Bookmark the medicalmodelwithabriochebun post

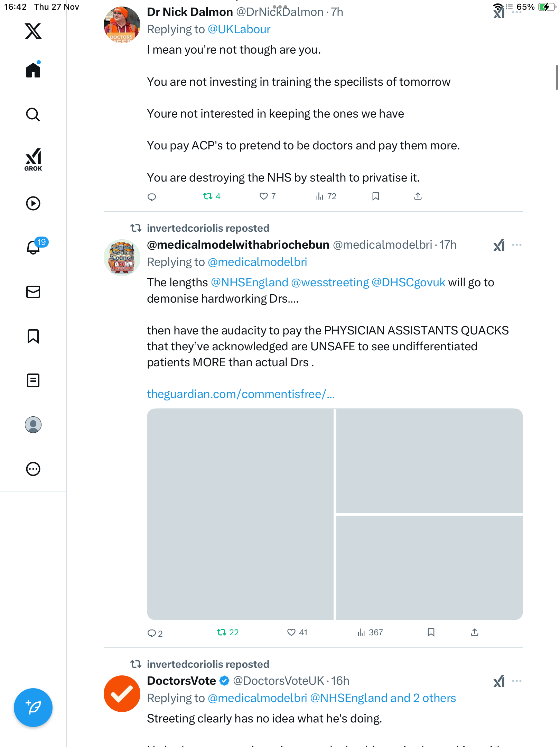pyautogui.click(x=431, y=633)
